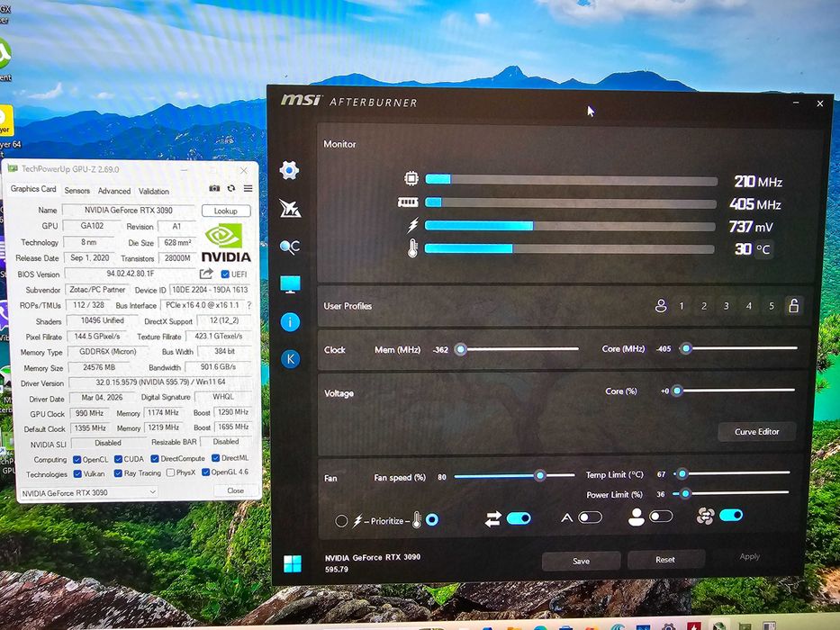This screenshot has height=630, width=840.
Task: Select user profile 4
Action: pos(749,306)
